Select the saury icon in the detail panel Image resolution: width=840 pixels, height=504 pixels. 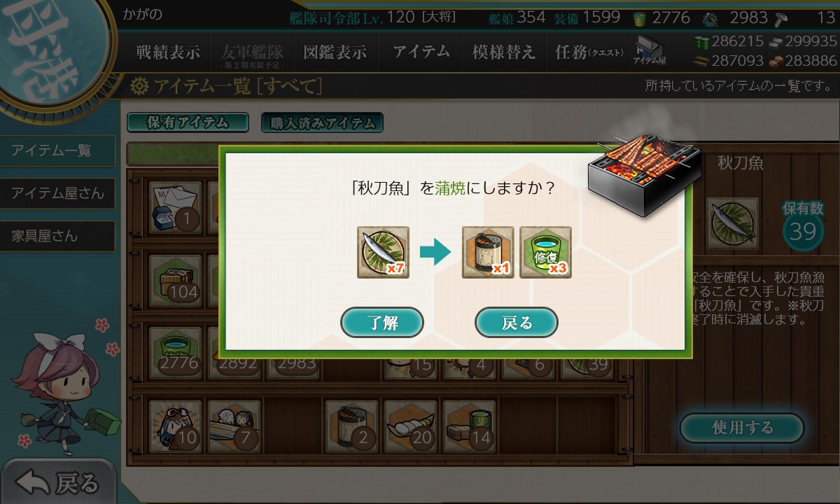(x=732, y=223)
